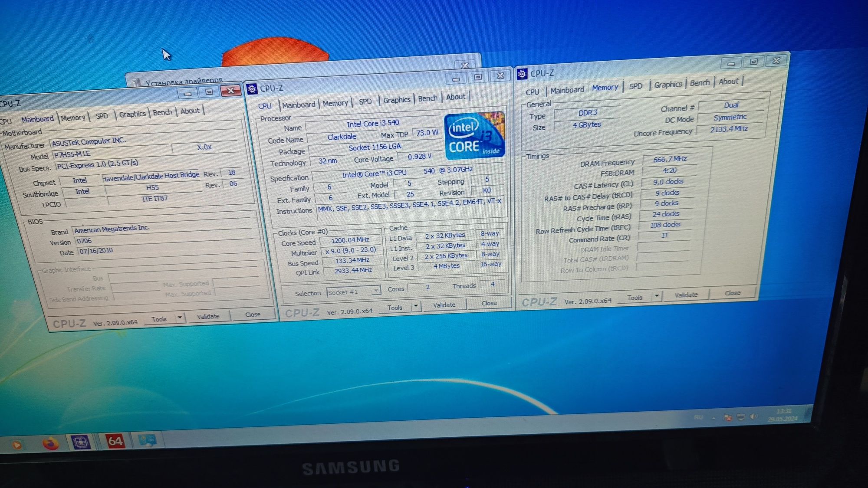Image resolution: width=868 pixels, height=488 pixels.
Task: Select Memory tab in right CPU-Z window
Action: pos(605,88)
